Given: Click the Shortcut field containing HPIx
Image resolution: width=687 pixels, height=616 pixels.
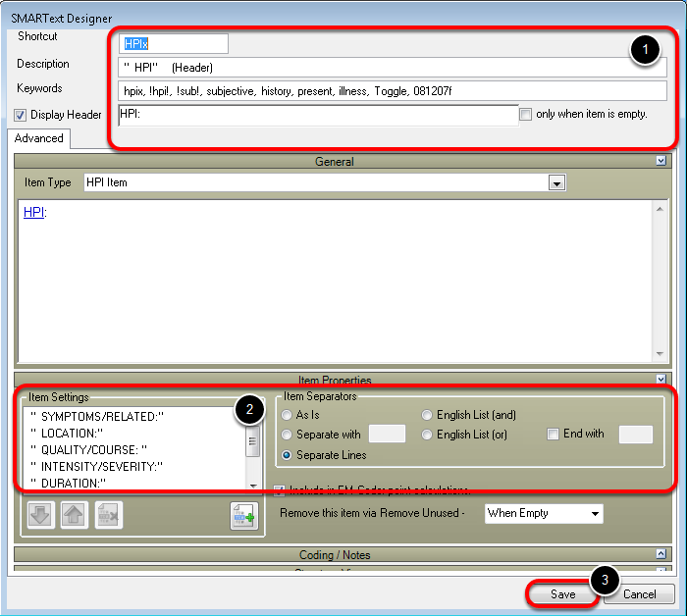Looking at the screenshot, I should coord(173,44).
